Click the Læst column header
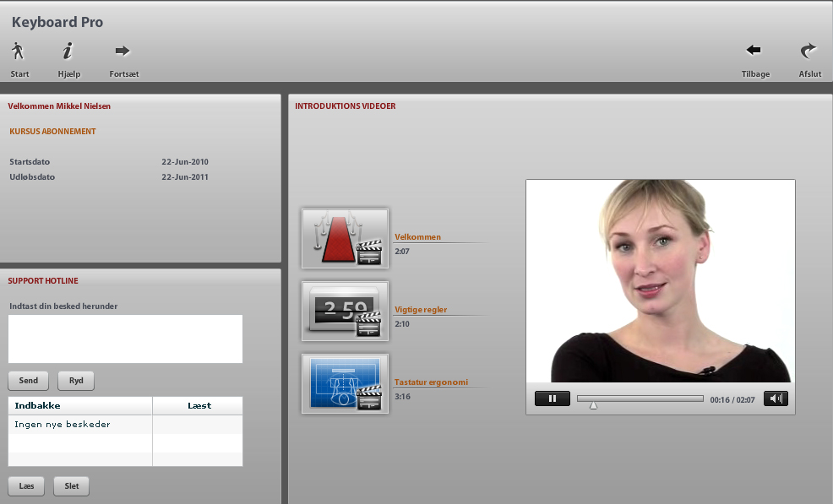This screenshot has height=504, width=833. click(x=198, y=406)
